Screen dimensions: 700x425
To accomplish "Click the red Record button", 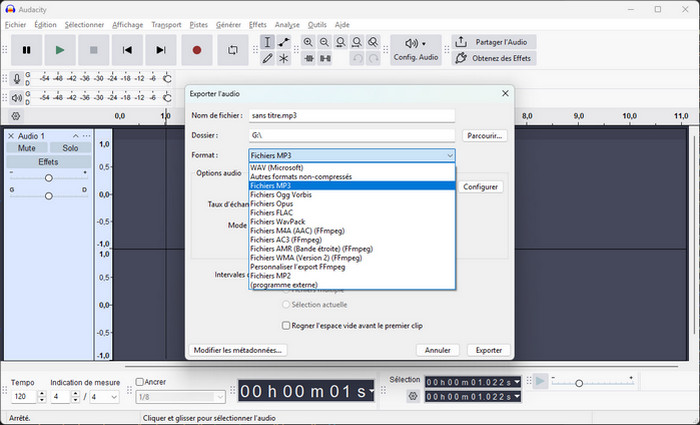I will [197, 50].
